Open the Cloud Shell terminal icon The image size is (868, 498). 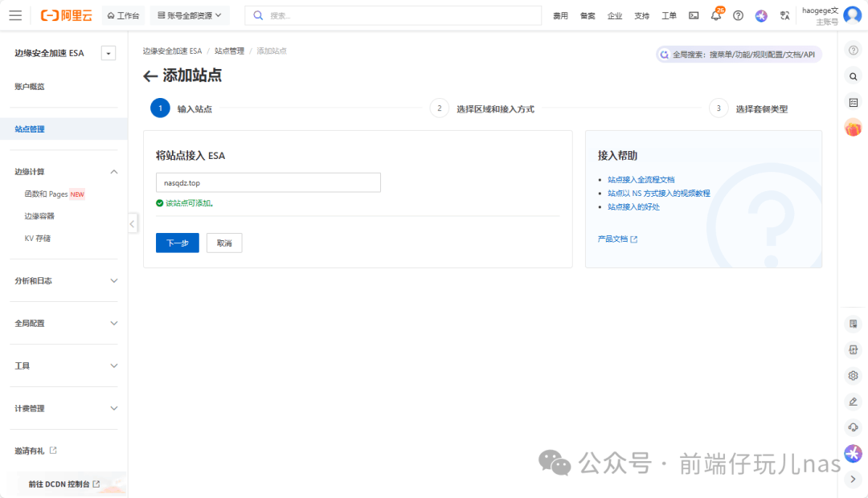point(694,15)
